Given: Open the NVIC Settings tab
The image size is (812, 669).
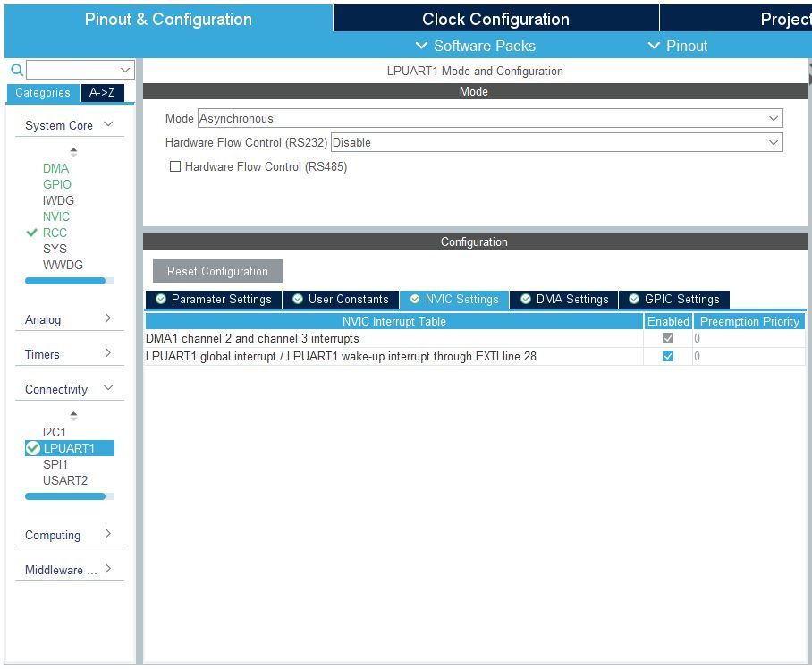Looking at the screenshot, I should coord(454,300).
